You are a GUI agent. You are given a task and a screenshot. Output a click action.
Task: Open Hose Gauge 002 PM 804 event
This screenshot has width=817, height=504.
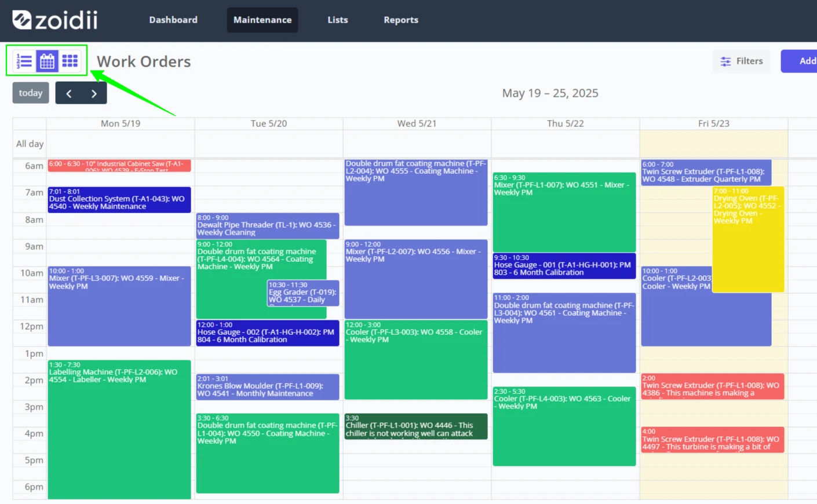click(268, 333)
